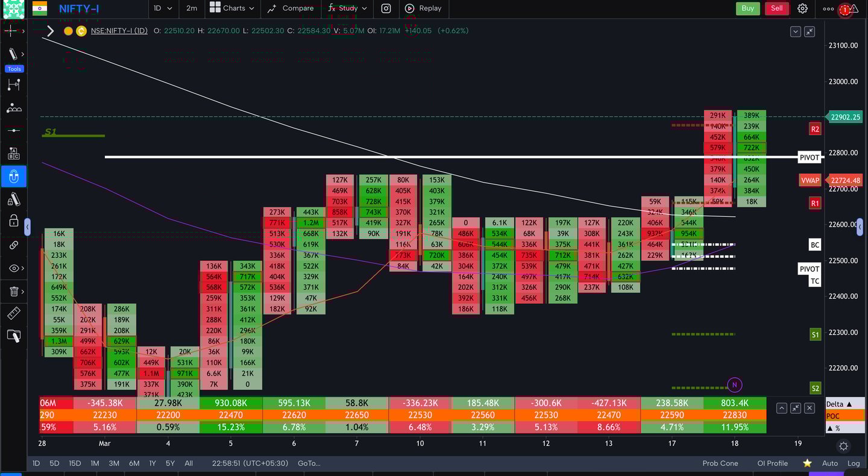Open the three-dots more menu

coord(828,9)
